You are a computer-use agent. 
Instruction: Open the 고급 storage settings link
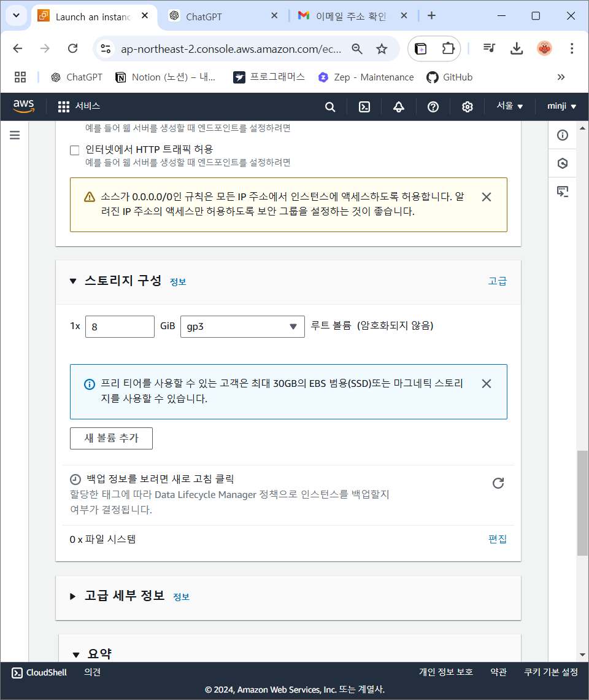click(x=497, y=281)
